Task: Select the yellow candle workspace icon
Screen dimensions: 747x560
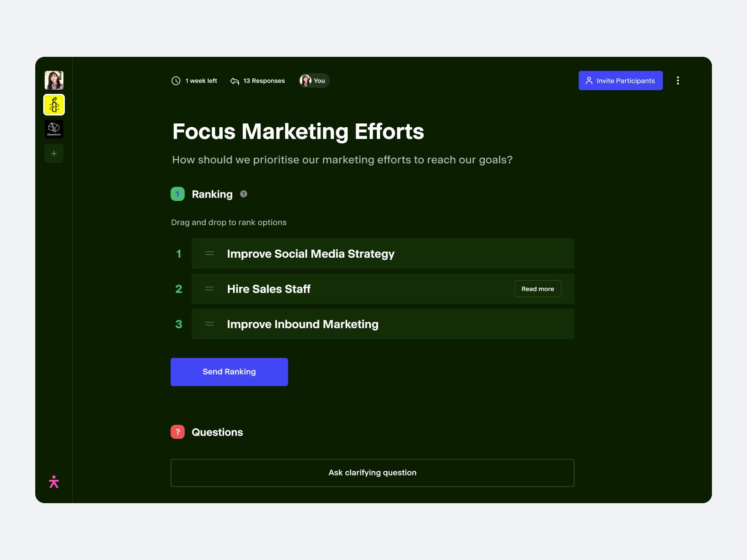Action: tap(54, 105)
